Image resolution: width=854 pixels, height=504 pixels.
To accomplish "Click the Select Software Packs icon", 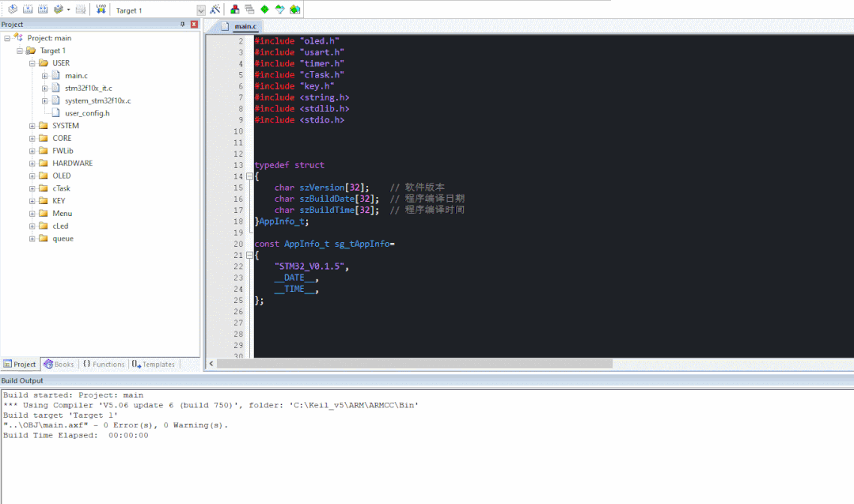I will [x=279, y=9].
